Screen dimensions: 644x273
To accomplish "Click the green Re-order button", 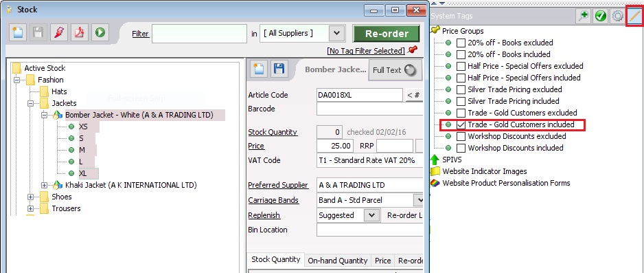I will click(x=387, y=34).
